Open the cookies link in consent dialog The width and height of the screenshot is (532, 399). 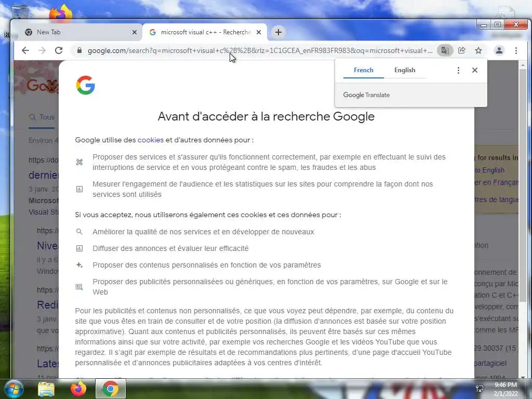click(151, 140)
